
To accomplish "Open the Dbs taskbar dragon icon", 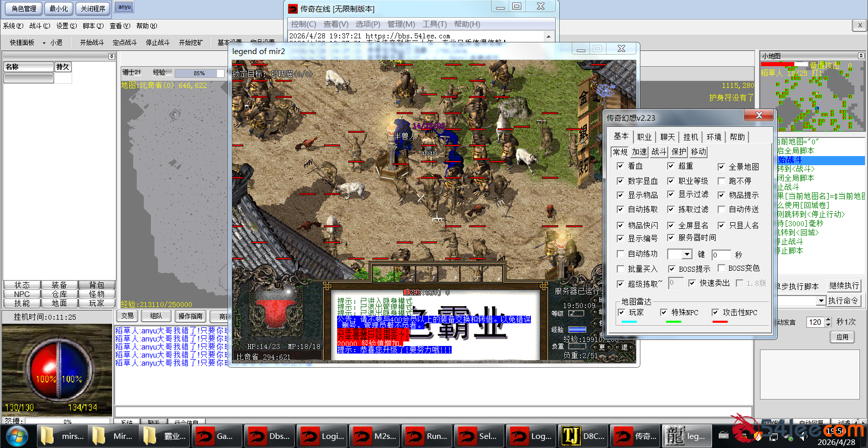I will 268,436.
